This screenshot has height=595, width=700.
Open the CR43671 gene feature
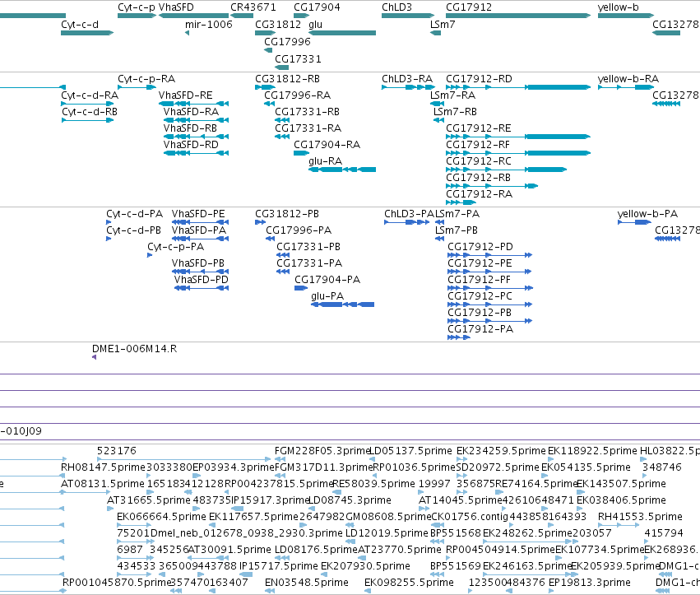pos(242,16)
